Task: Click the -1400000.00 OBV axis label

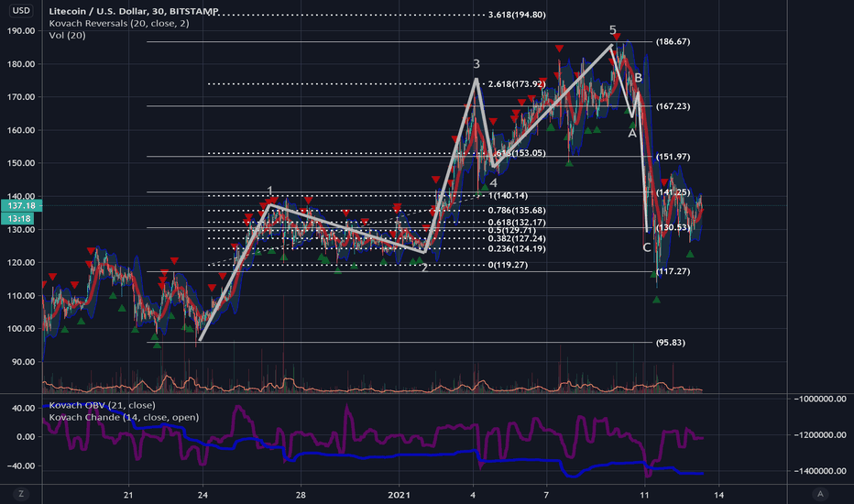Action: (820, 471)
